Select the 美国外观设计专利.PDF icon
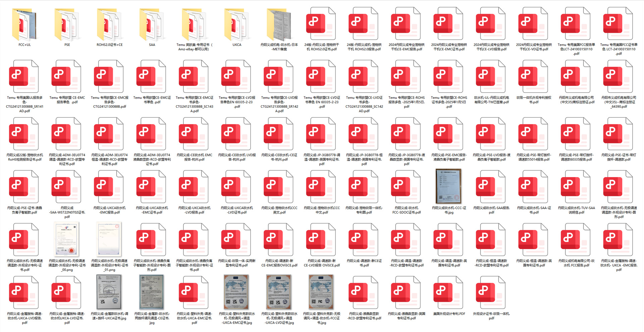This screenshot has width=644, height=332. coord(449,293)
